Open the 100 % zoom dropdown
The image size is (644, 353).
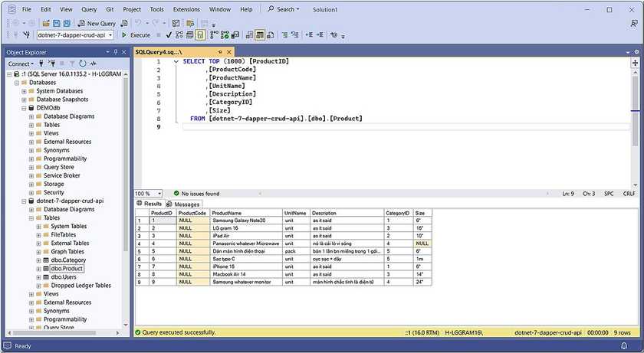click(x=159, y=194)
